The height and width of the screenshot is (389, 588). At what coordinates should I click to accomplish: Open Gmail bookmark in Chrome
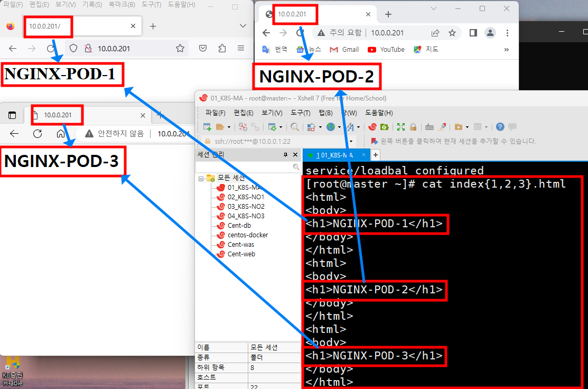(344, 50)
